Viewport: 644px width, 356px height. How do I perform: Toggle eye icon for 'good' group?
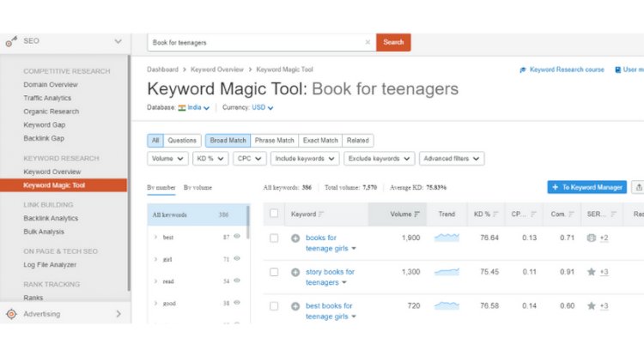point(237,303)
